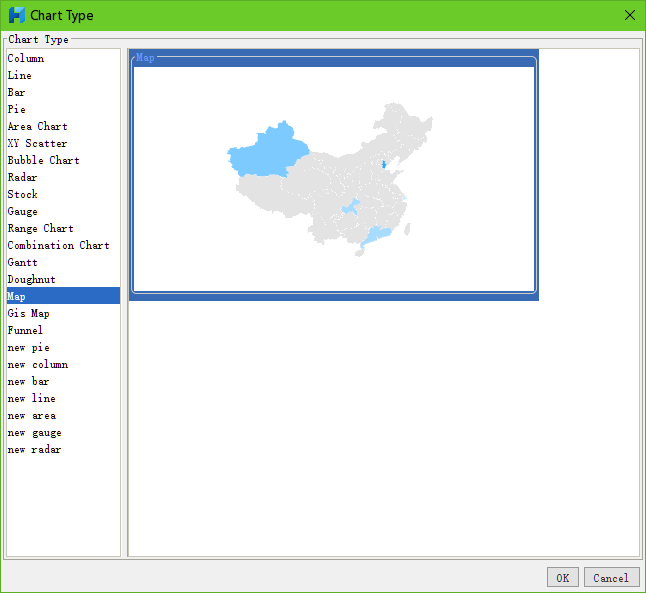
Task: Select Bubble Chart in the list
Action: click(x=63, y=160)
